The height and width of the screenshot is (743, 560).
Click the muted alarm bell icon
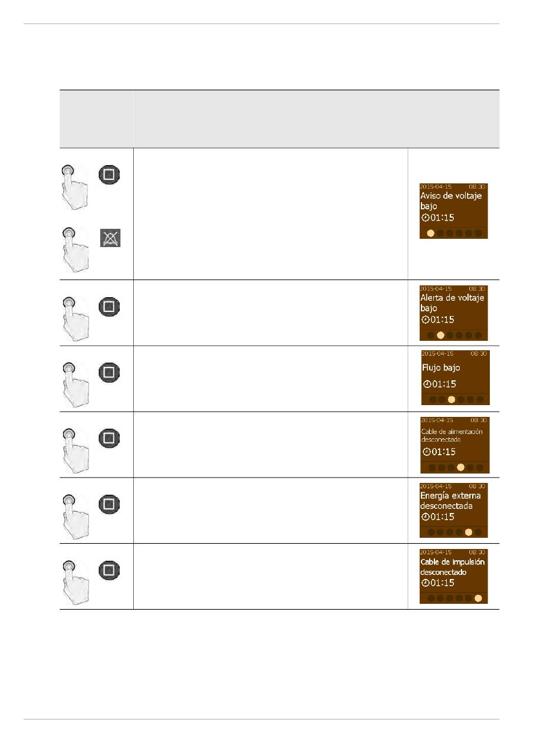[x=110, y=238]
